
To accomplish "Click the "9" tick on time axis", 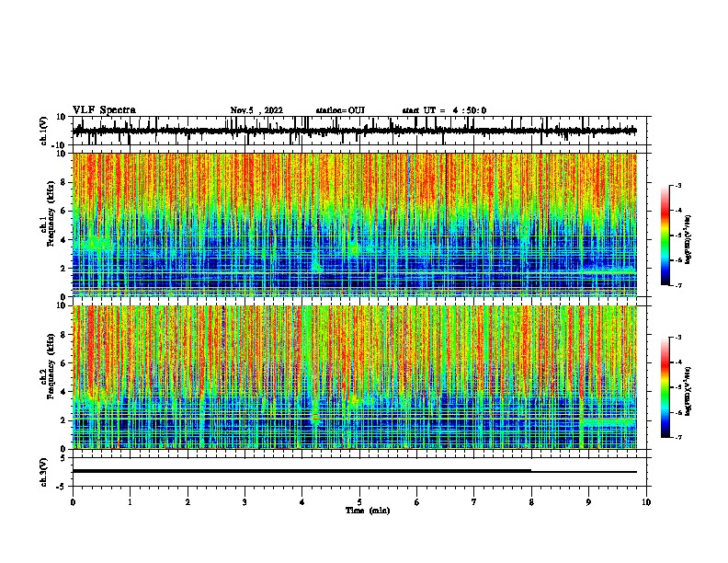I will click(588, 502).
